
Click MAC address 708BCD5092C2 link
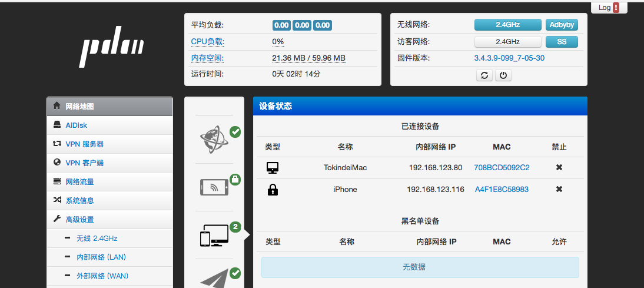[502, 168]
